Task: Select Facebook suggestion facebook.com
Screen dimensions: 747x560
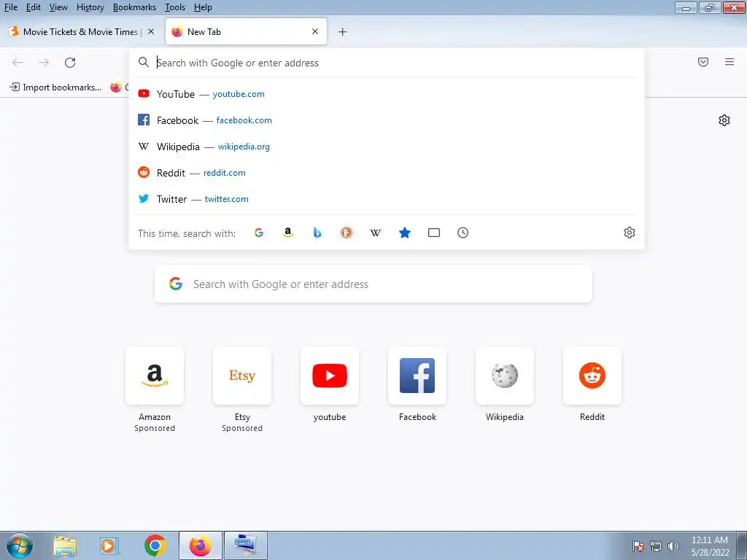Action: (387, 120)
